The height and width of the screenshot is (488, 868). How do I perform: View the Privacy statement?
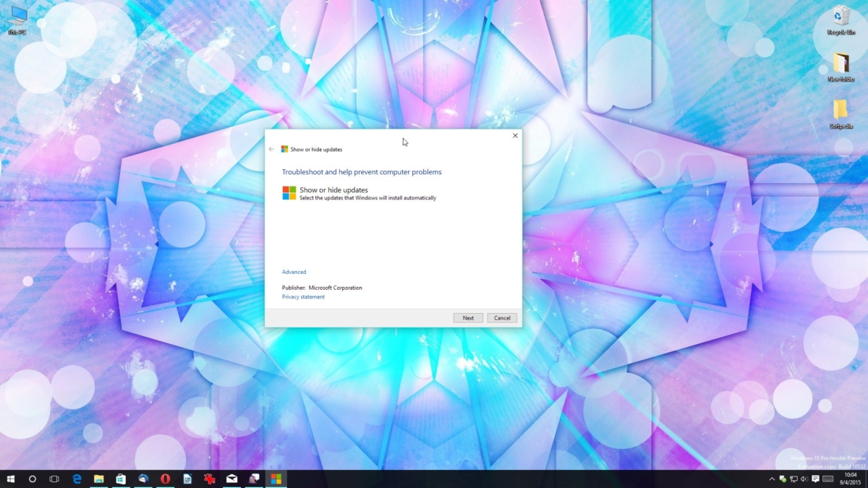pyautogui.click(x=302, y=296)
